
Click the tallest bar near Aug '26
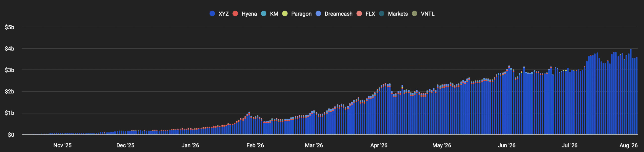point(631,92)
